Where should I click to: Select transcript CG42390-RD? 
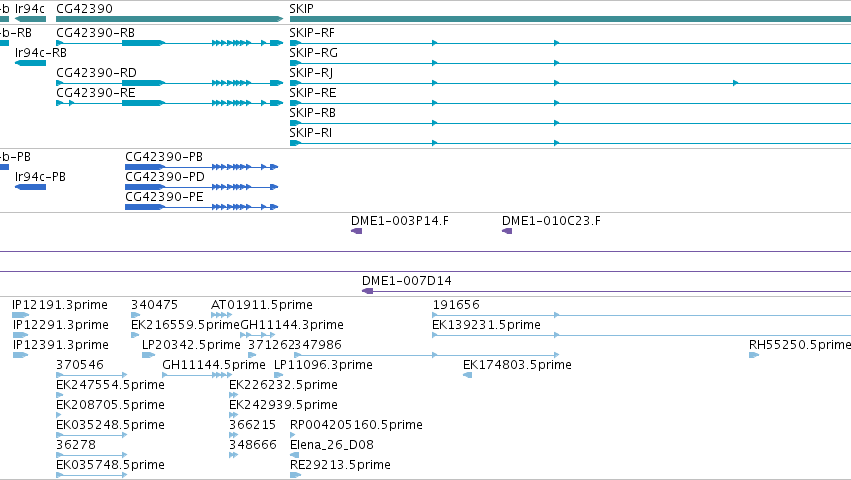click(x=169, y=83)
